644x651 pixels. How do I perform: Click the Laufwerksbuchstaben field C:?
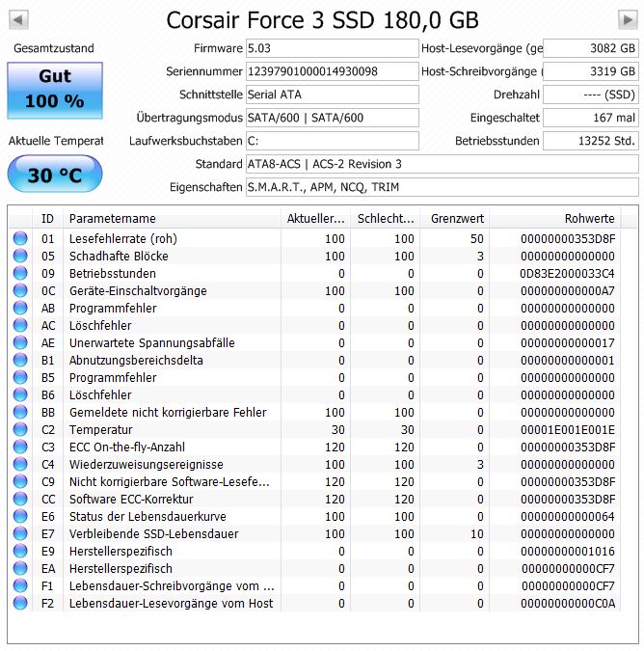click(x=332, y=141)
